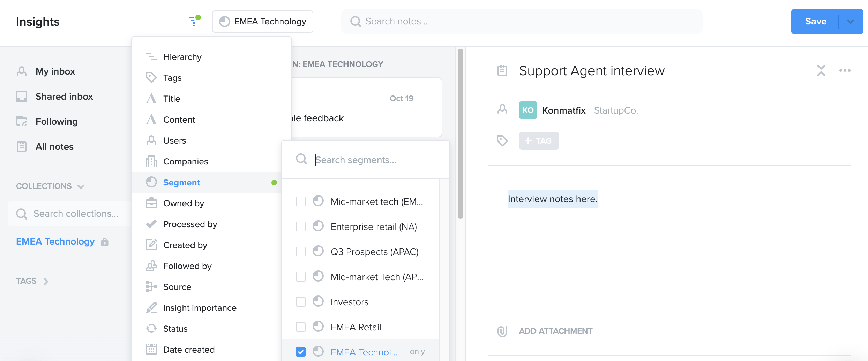Viewport: 868px width, 361px height.
Task: Uncheck the EMEA Technol... segment box
Action: pos(301,352)
